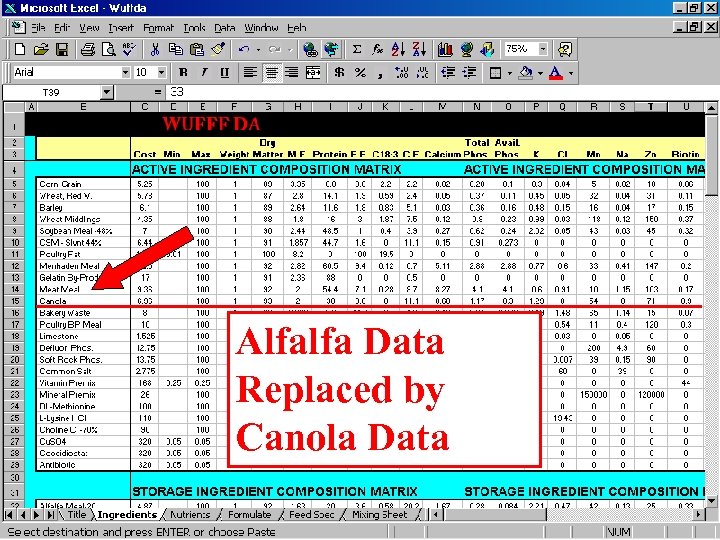Paste from clipboard

(x=197, y=49)
